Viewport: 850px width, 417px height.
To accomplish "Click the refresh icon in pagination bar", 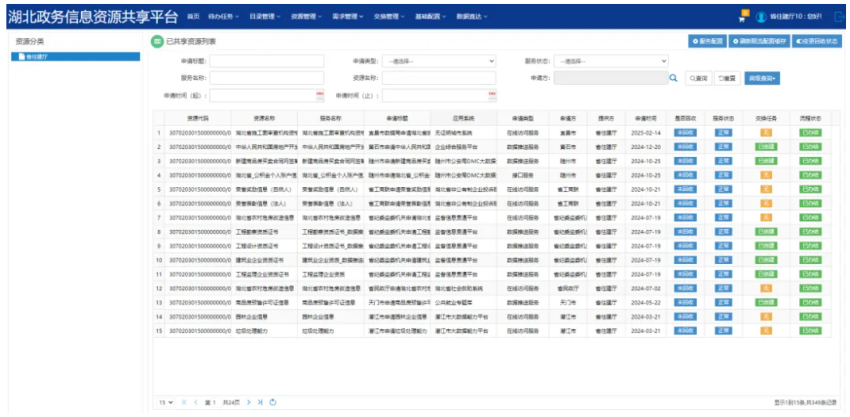I will point(273,402).
